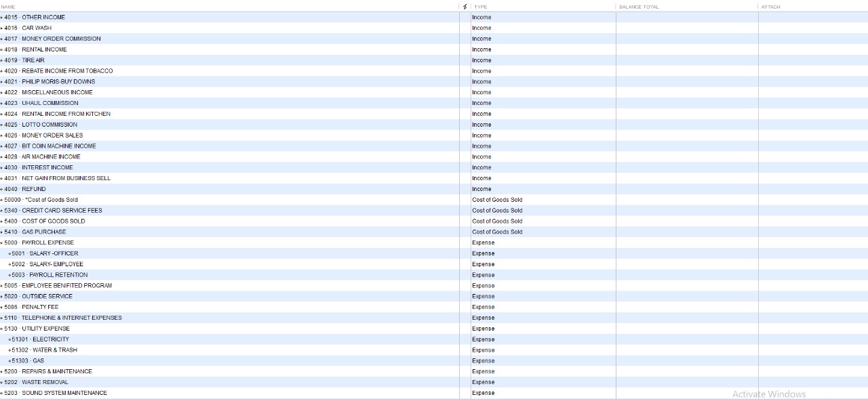Click the lightning bolt online-banking column icon

point(465,7)
